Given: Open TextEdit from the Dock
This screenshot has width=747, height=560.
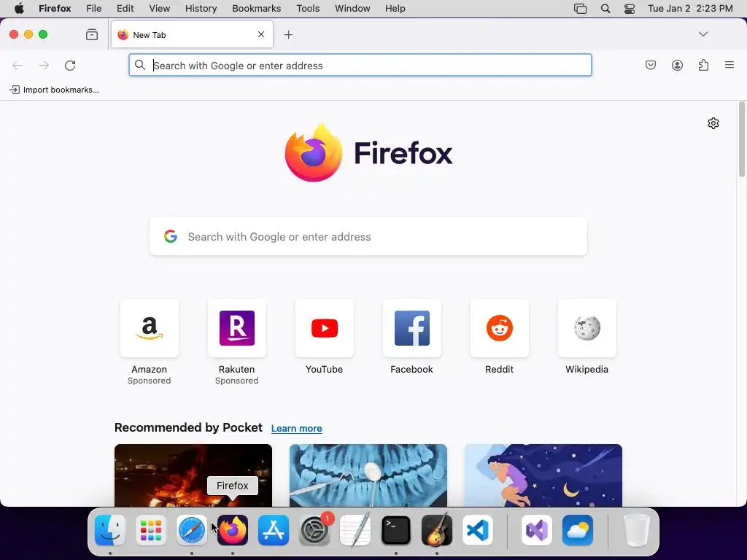Looking at the screenshot, I should (x=355, y=530).
